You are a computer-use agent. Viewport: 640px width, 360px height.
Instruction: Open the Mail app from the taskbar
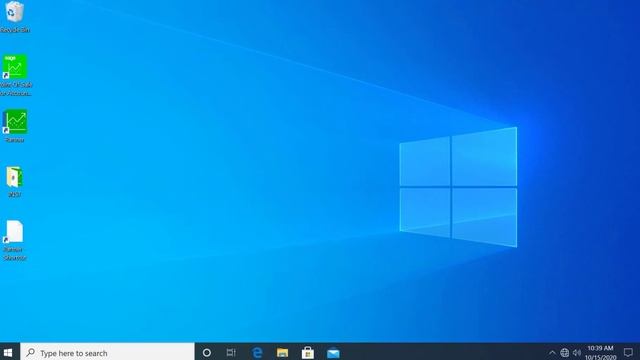click(x=333, y=353)
